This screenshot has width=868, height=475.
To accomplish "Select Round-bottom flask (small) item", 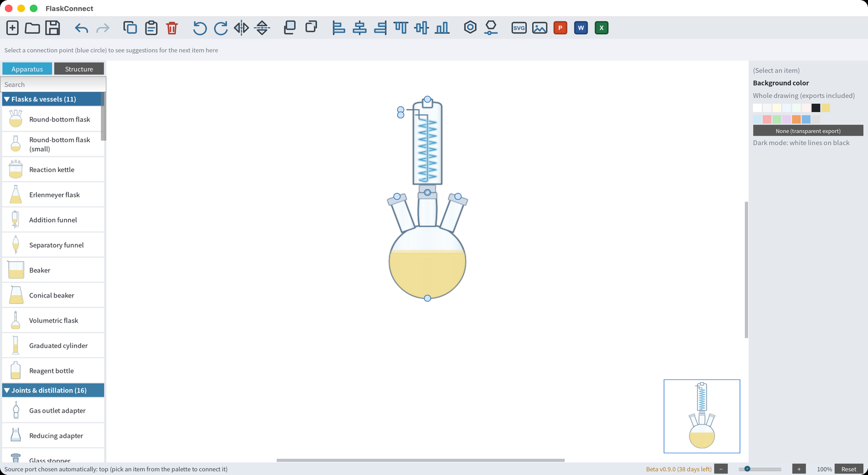I will 53,144.
